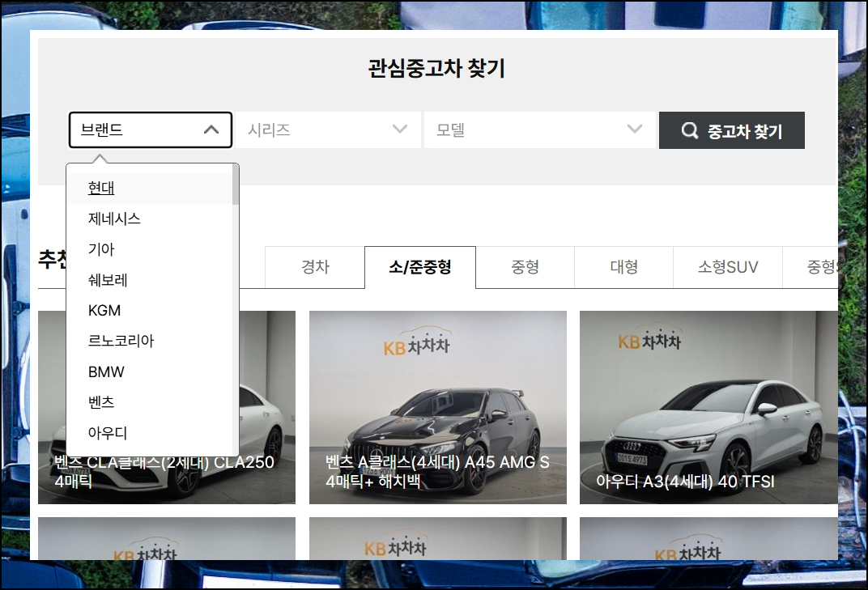Select 제네시스 from the brand list
Image resolution: width=868 pixels, height=590 pixels.
coord(150,219)
